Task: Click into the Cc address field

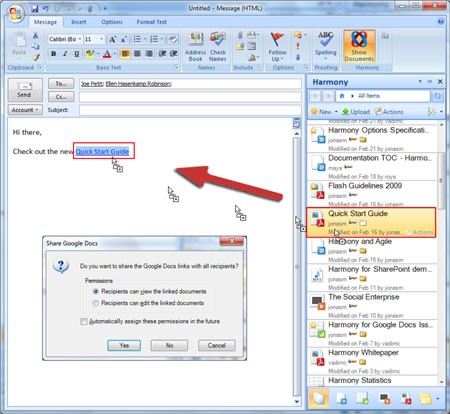Action: 190,97
